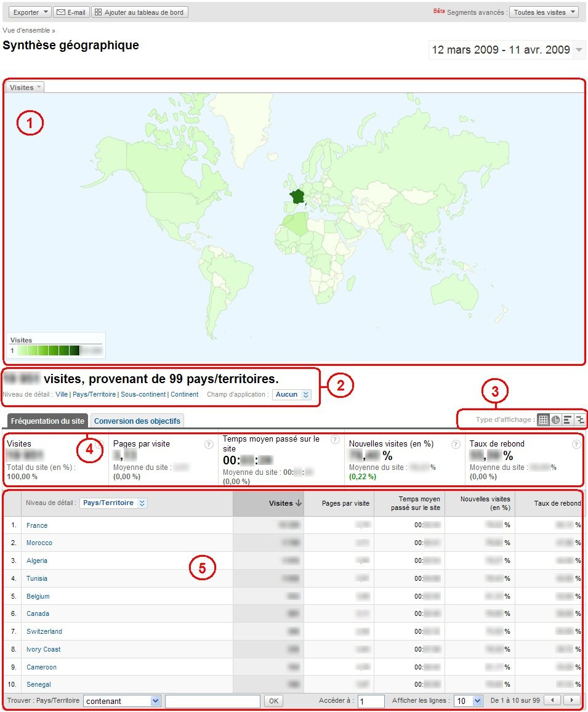The width and height of the screenshot is (588, 712).
Task: Open the Afficher les lignes dropdown
Action: coord(468,701)
